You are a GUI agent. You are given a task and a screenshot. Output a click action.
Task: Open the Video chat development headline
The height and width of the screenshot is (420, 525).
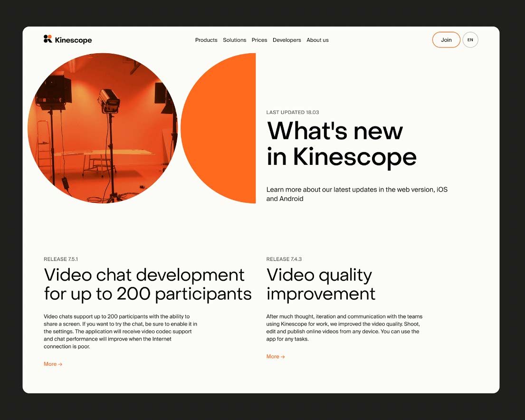(147, 284)
